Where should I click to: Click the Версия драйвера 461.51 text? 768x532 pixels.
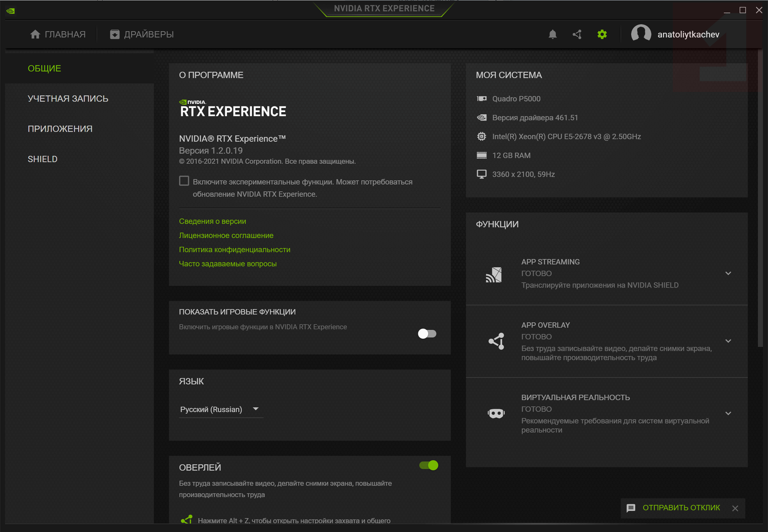coord(535,118)
